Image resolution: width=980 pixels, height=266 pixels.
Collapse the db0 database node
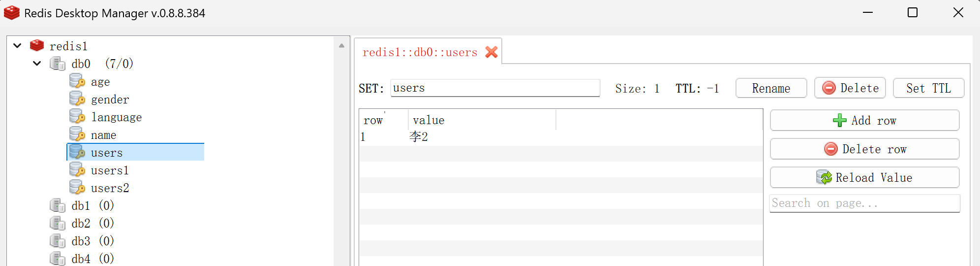[x=37, y=64]
